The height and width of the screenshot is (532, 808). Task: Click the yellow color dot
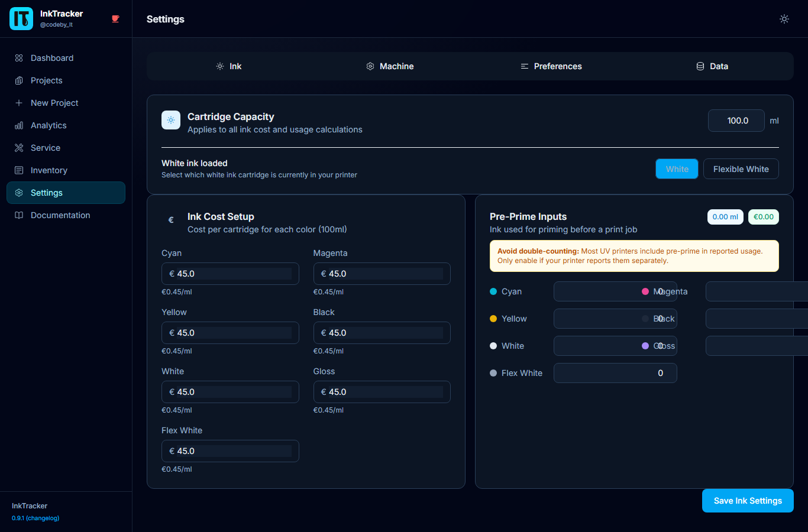click(493, 319)
